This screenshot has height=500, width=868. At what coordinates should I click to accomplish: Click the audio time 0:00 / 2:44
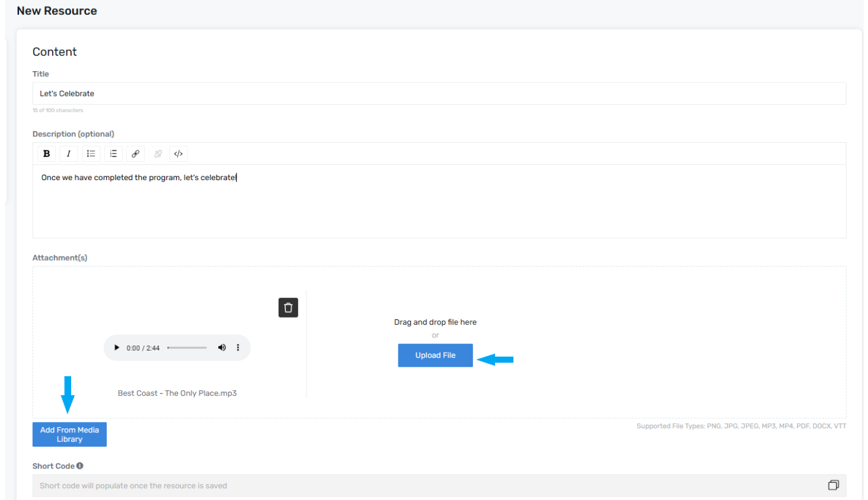(x=143, y=348)
